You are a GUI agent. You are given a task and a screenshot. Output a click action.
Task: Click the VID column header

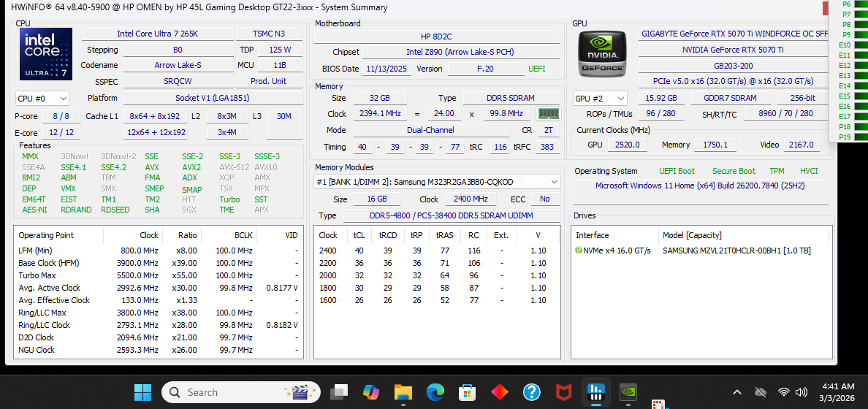280,235
